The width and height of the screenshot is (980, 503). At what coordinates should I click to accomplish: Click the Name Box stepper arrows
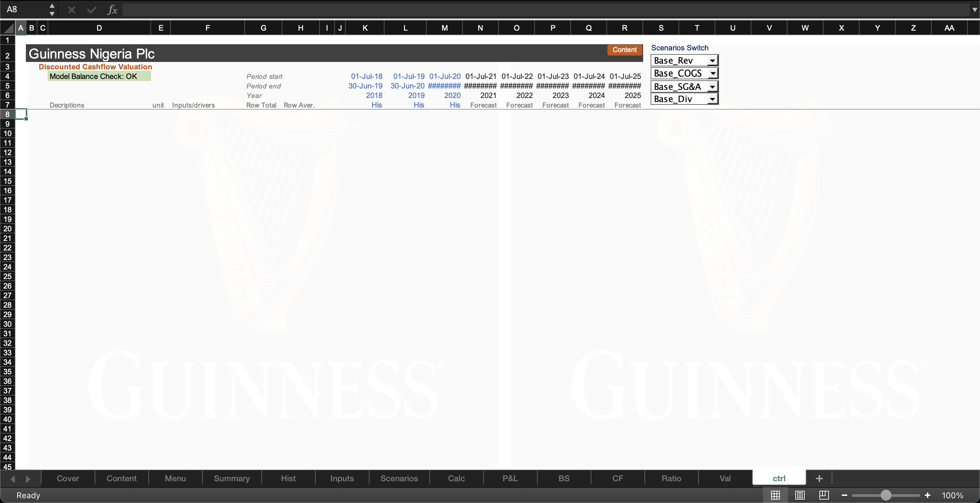pyautogui.click(x=52, y=10)
